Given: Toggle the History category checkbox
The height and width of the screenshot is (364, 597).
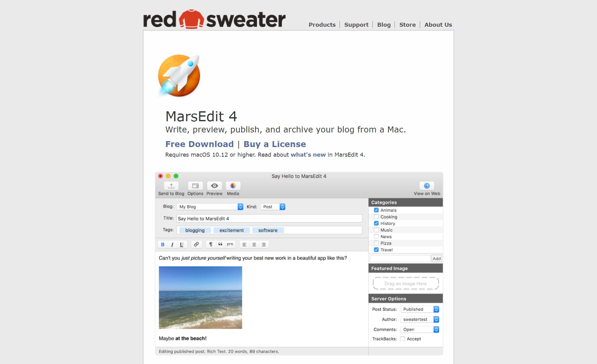Looking at the screenshot, I should pyautogui.click(x=376, y=223).
